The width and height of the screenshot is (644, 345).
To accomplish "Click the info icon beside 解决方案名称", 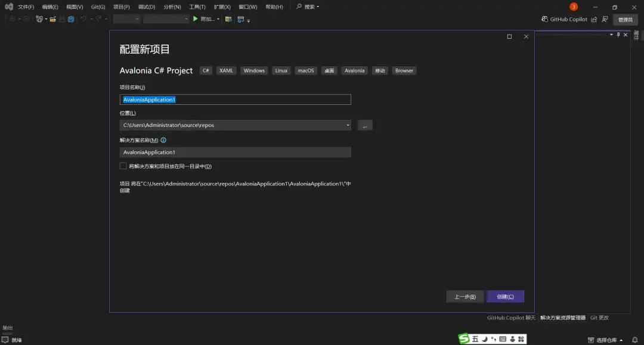I will 163,140.
